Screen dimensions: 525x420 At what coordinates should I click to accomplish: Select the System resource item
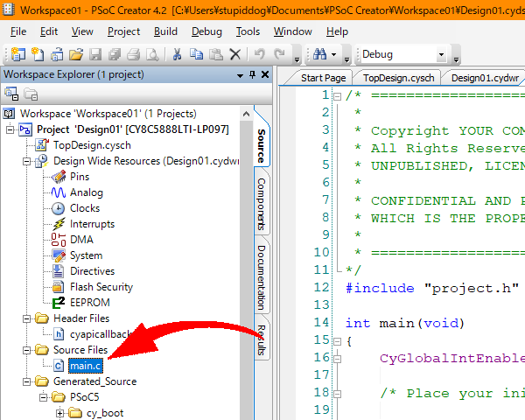86,255
